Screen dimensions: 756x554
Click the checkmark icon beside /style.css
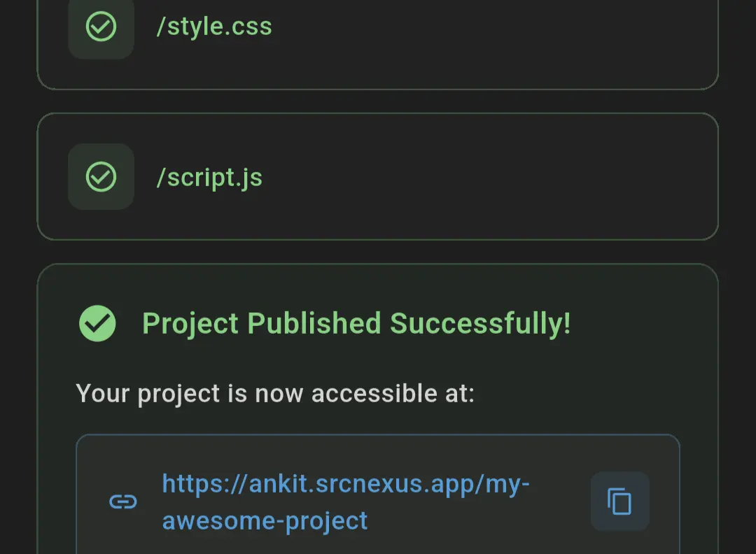pos(101,28)
